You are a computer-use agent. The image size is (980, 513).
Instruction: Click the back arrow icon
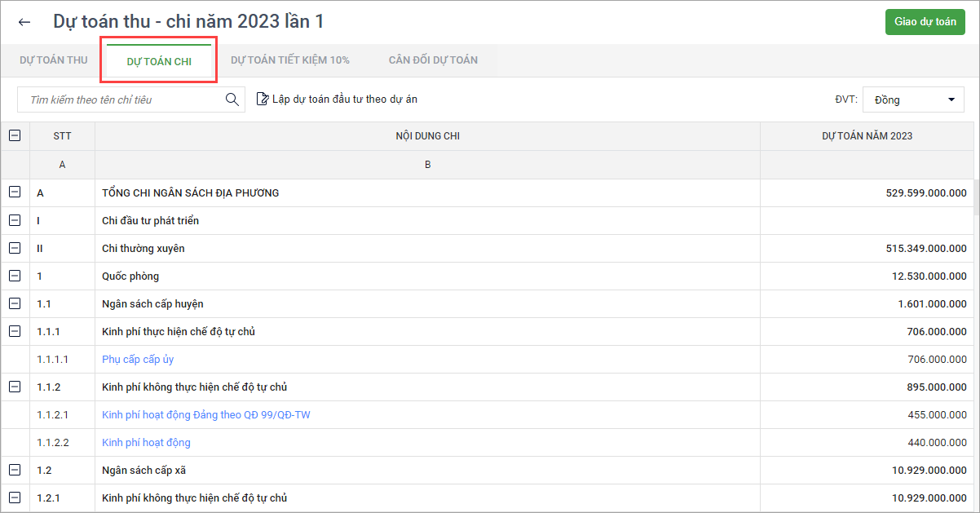(x=24, y=22)
